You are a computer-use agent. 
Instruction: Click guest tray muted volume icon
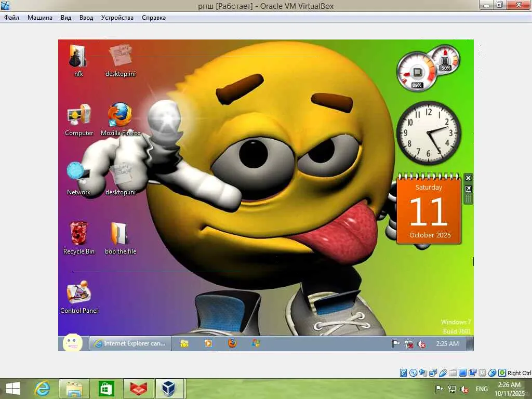click(x=421, y=344)
